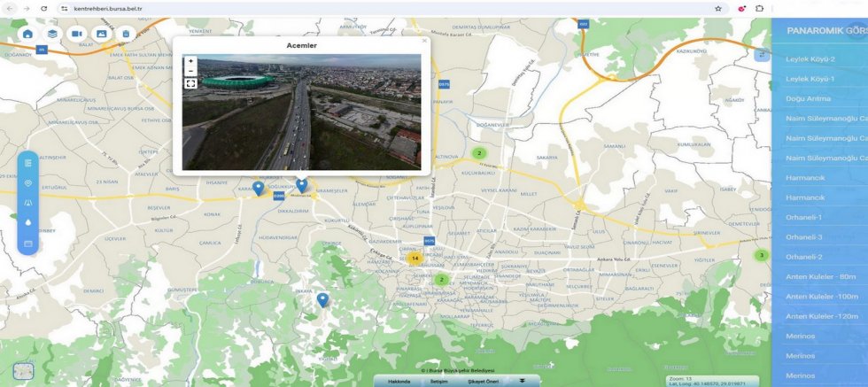This screenshot has width=868, height=387.
Task: Select the location target icon in sidebar
Action: 28,182
